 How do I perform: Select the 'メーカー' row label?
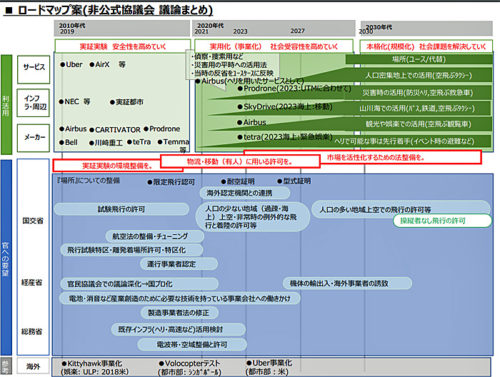[34, 138]
